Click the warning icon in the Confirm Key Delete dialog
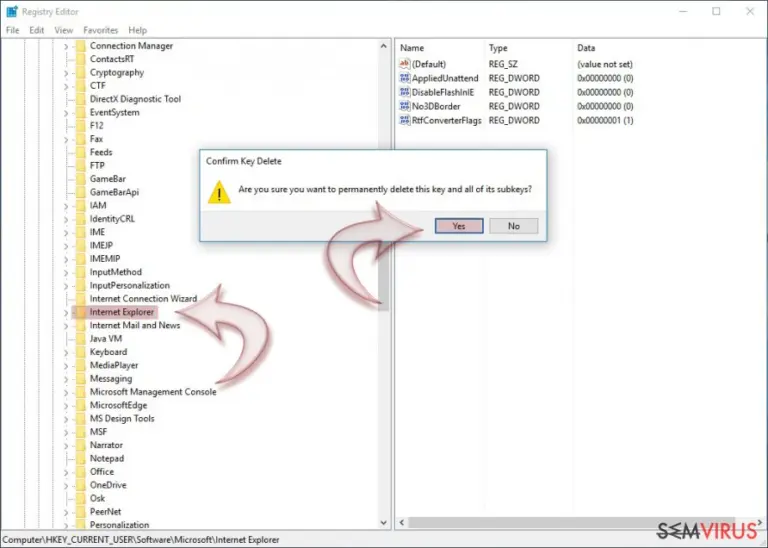Screen dimensions: 768x548 219,192
